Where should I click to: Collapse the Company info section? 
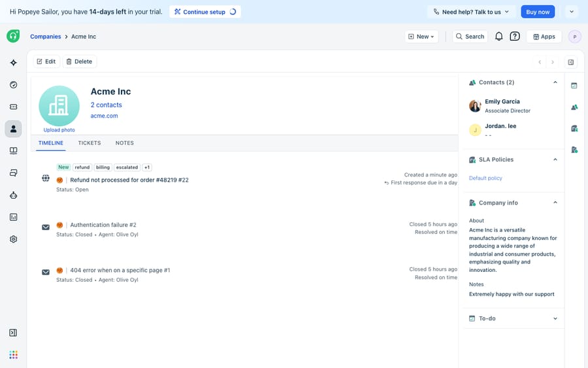[555, 203]
